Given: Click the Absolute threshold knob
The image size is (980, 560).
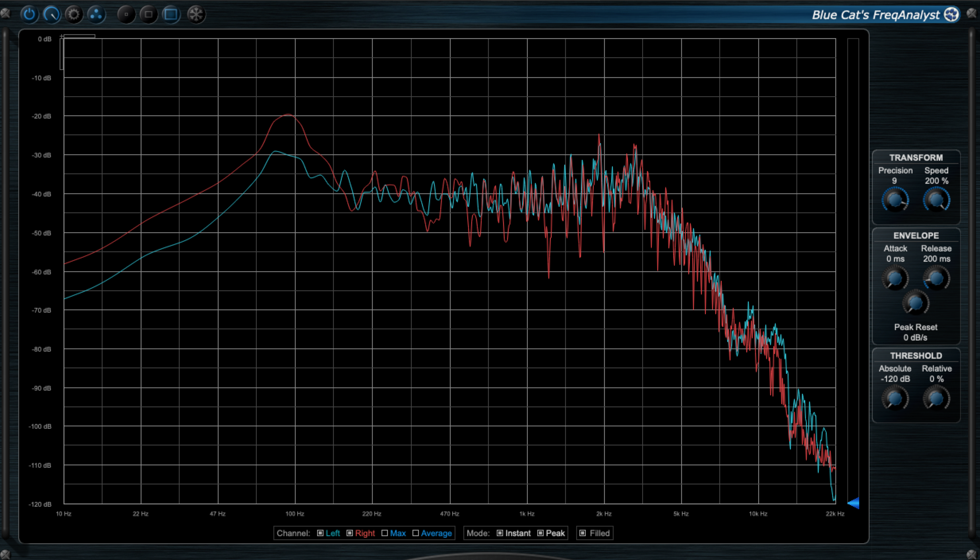Looking at the screenshot, I should (895, 399).
